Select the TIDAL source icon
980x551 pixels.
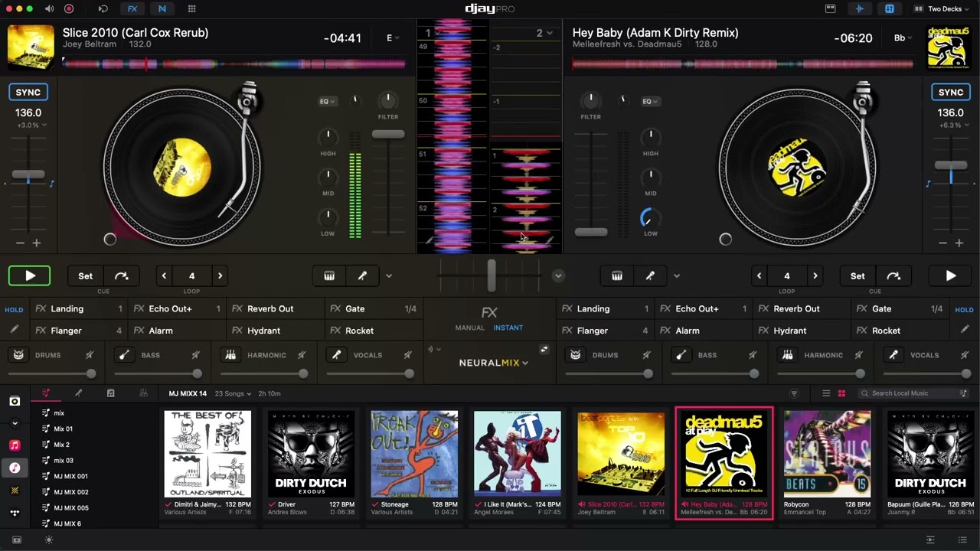tap(15, 513)
